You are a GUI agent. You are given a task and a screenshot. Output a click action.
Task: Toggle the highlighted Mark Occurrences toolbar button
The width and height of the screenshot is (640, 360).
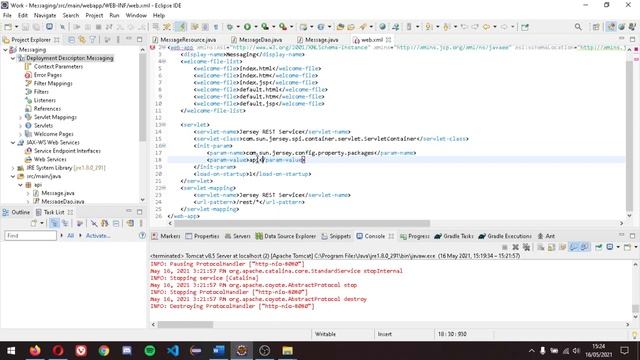pos(181,27)
